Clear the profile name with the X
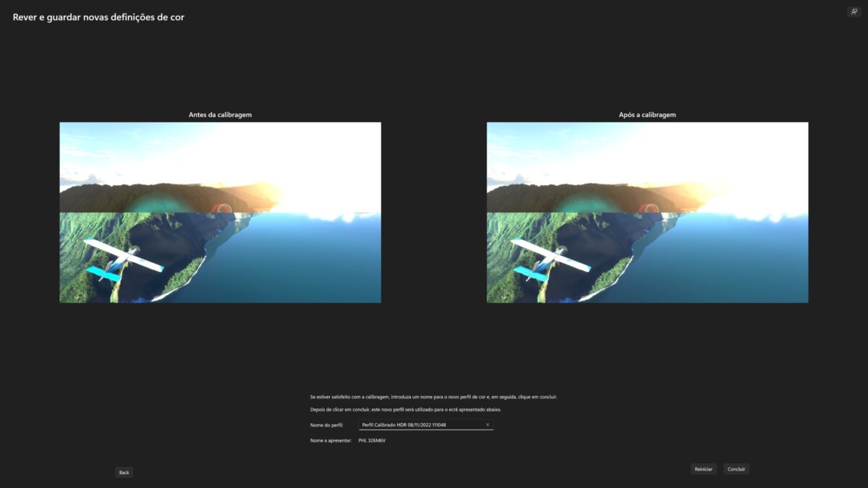 pos(488,425)
